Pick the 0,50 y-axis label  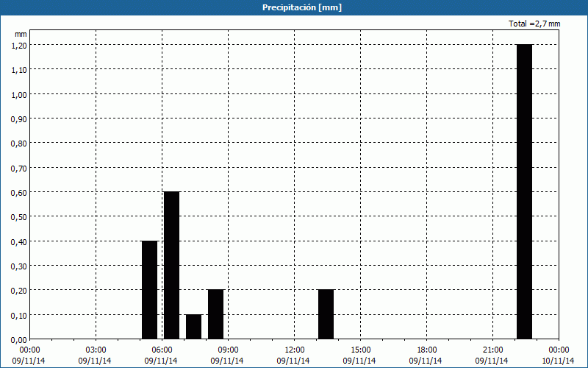point(19,216)
